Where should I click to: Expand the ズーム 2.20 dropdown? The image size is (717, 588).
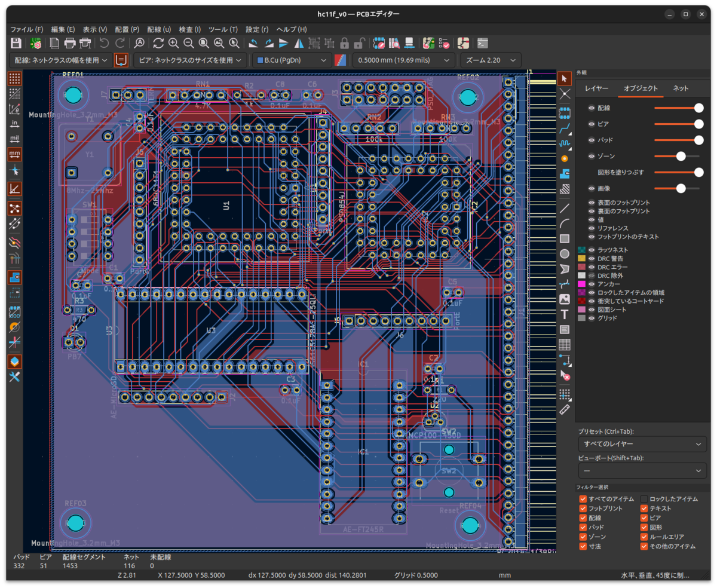pyautogui.click(x=490, y=60)
